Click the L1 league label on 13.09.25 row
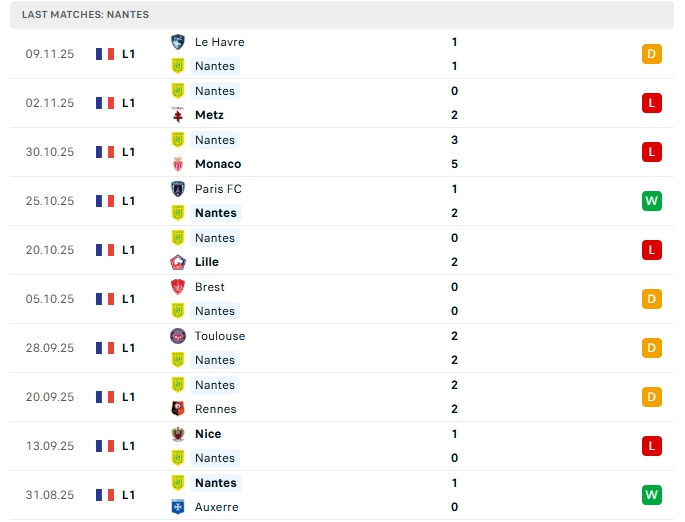 129,446
